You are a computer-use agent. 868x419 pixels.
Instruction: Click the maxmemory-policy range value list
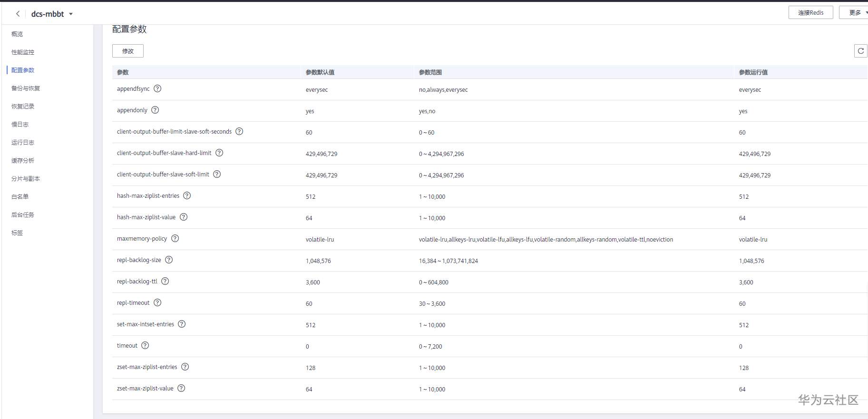pos(546,240)
